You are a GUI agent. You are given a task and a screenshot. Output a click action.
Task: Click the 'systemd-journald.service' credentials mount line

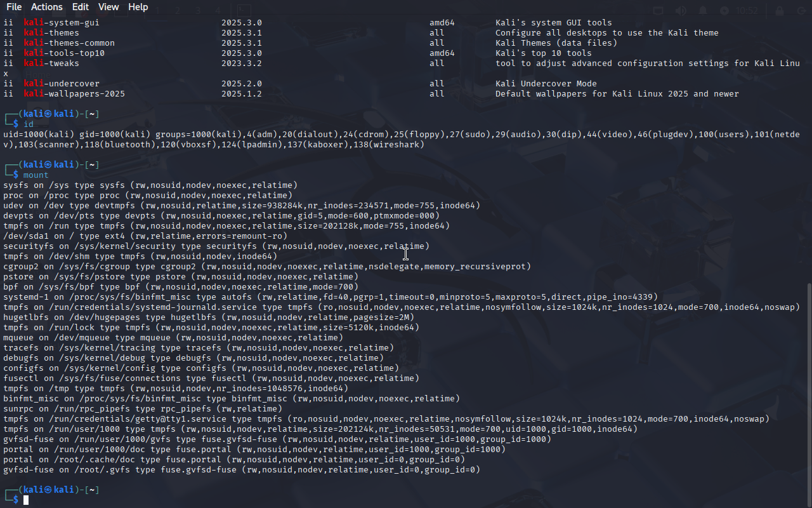click(402, 307)
